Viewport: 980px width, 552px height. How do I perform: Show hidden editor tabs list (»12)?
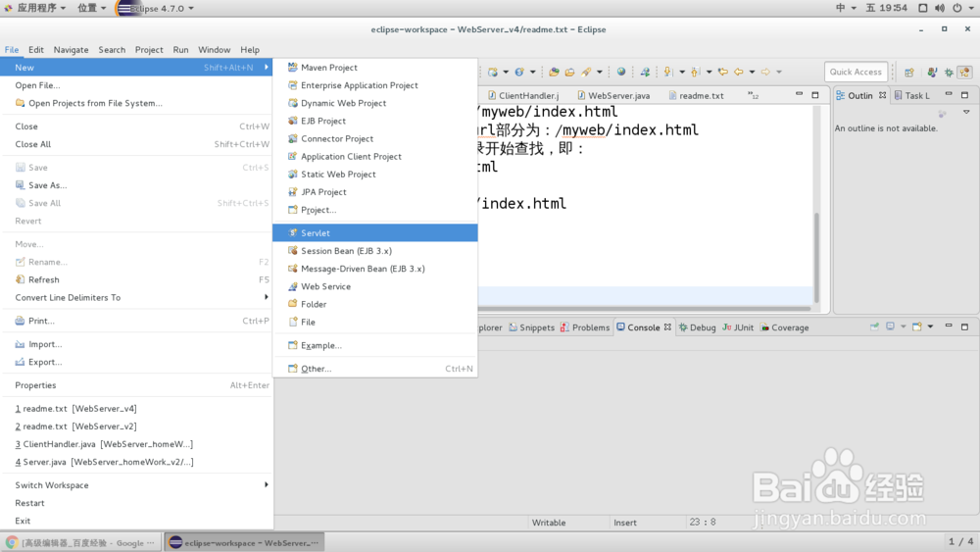(753, 96)
